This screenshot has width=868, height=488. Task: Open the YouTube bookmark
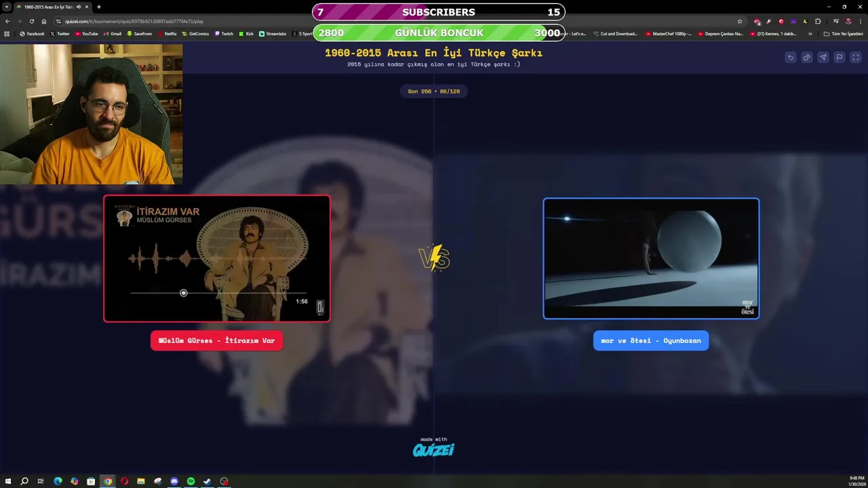(x=86, y=34)
